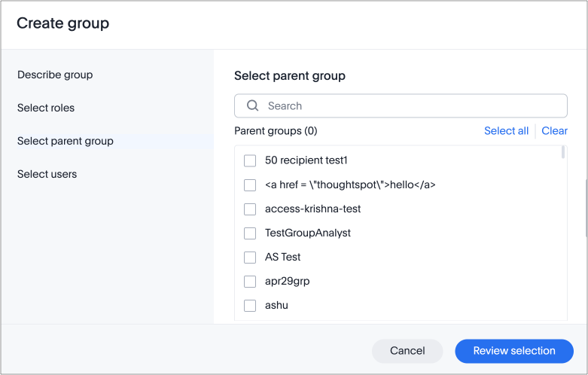Viewport: 588px width, 375px height.
Task: Click the TestGroupAnalyst group name
Action: [x=308, y=233]
